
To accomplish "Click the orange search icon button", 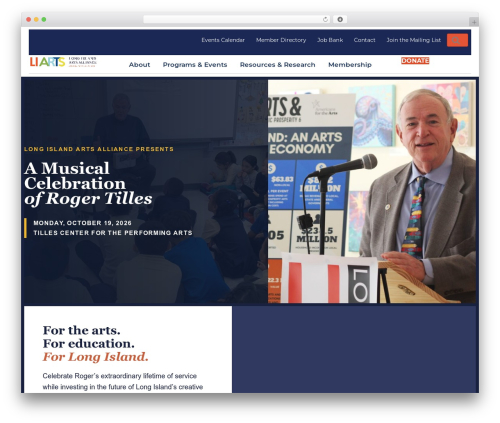I will [457, 40].
